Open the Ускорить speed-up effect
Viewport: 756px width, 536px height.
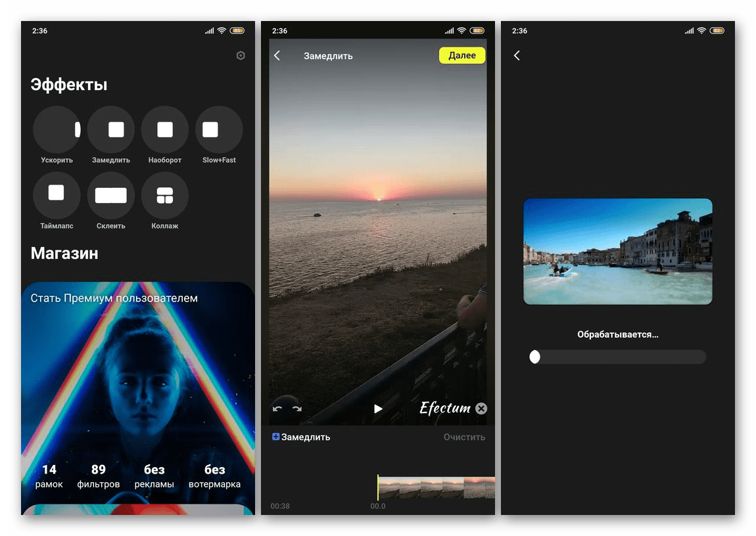57,129
